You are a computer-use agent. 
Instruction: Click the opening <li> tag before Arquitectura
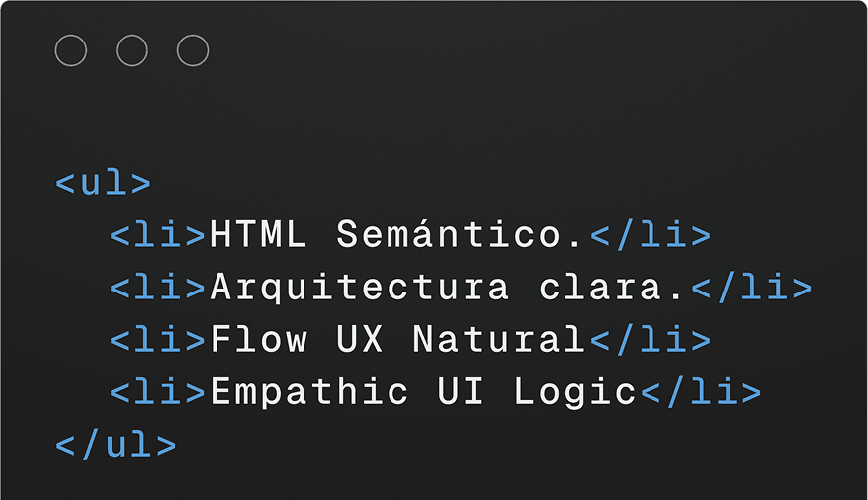coord(158,288)
